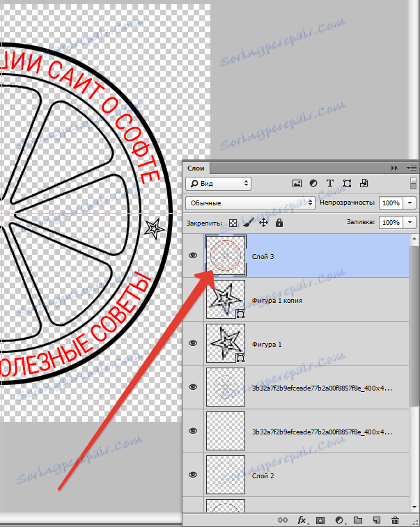
Task: Open the Непрозрачность opacity slider arrow
Action: coord(410,203)
